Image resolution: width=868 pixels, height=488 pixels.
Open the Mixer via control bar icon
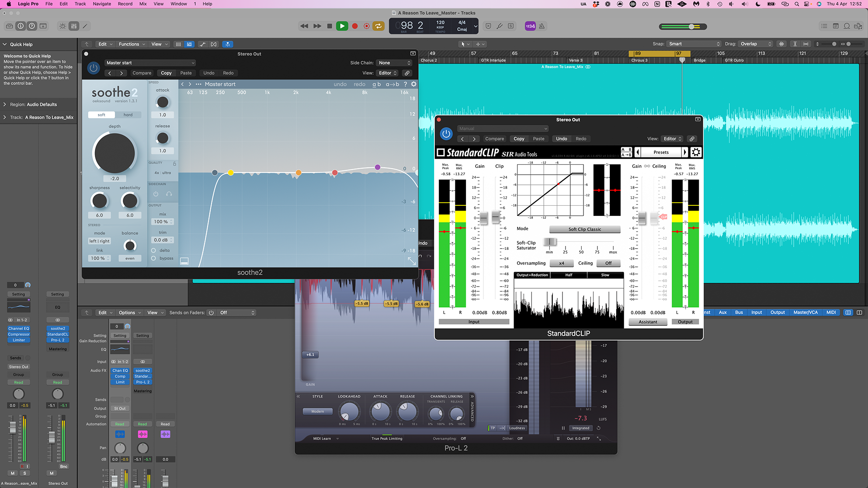tap(74, 26)
